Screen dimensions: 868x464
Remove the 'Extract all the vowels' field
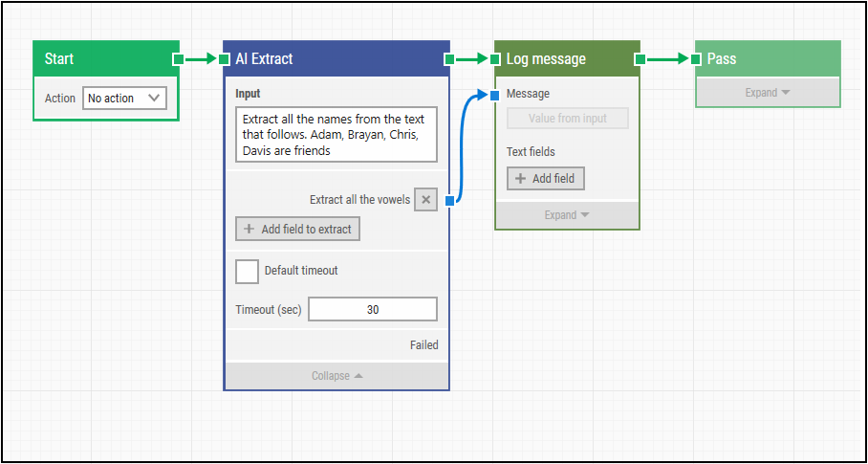tap(426, 200)
